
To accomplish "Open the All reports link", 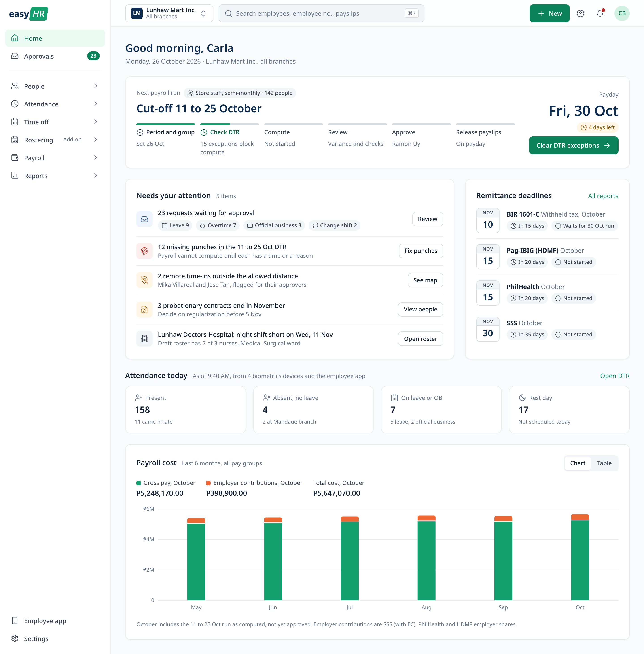I will (603, 196).
